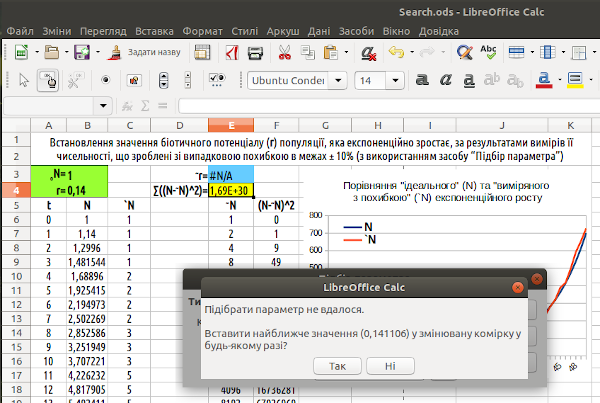Image resolution: width=600 pixels, height=403 pixels.
Task: Export as PDF via the toolbar icon
Action: 232,52
